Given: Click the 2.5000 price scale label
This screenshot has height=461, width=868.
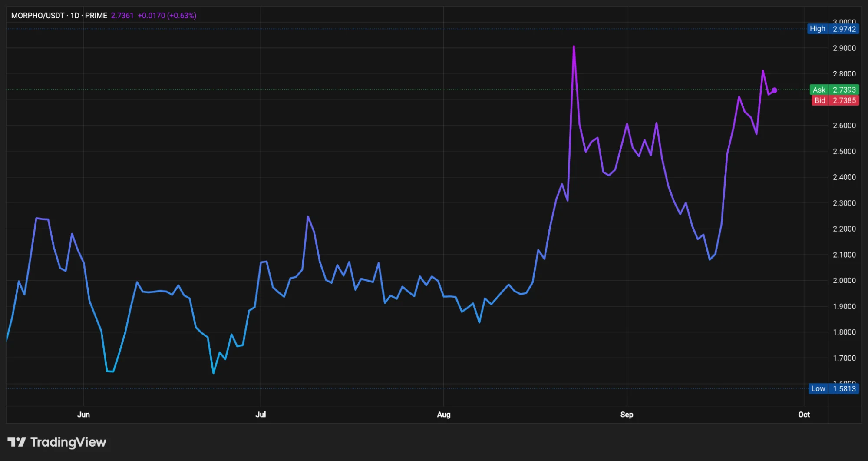Looking at the screenshot, I should click(x=844, y=152).
